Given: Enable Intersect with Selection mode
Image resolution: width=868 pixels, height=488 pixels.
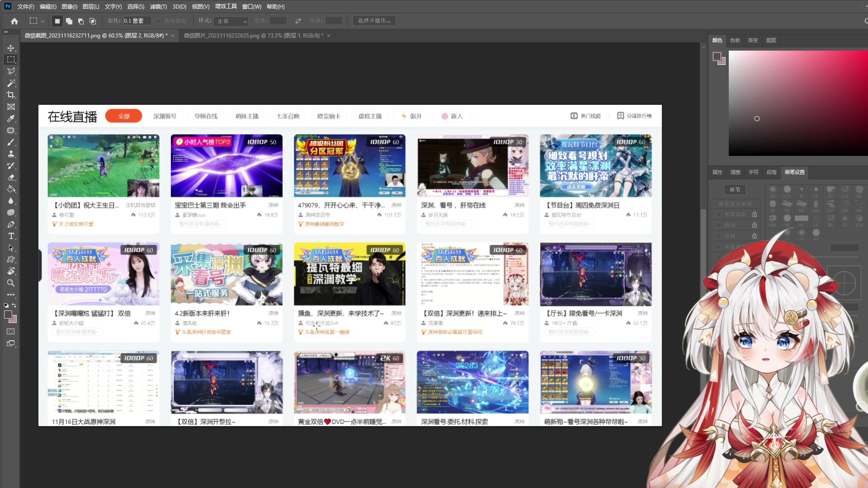Looking at the screenshot, I should click(92, 21).
